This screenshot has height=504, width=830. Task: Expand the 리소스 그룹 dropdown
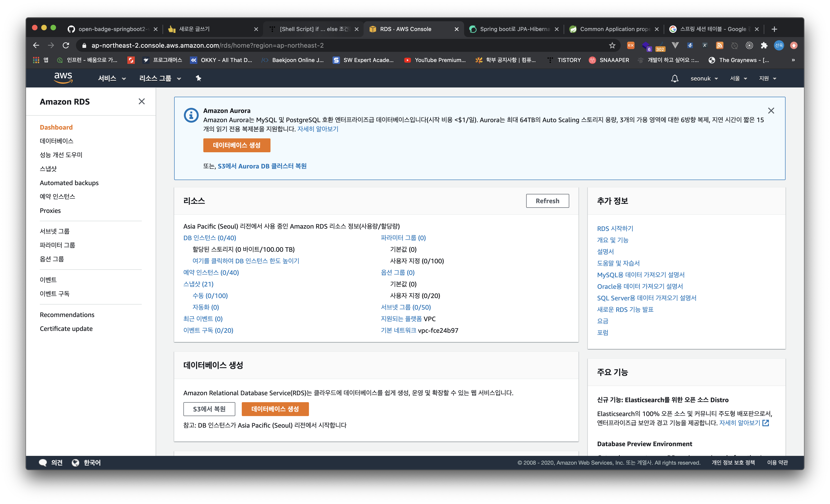pyautogui.click(x=160, y=78)
